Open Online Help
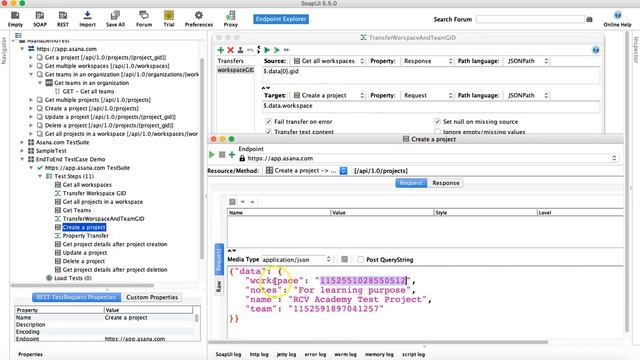The width and height of the screenshot is (640, 360). [x=617, y=19]
